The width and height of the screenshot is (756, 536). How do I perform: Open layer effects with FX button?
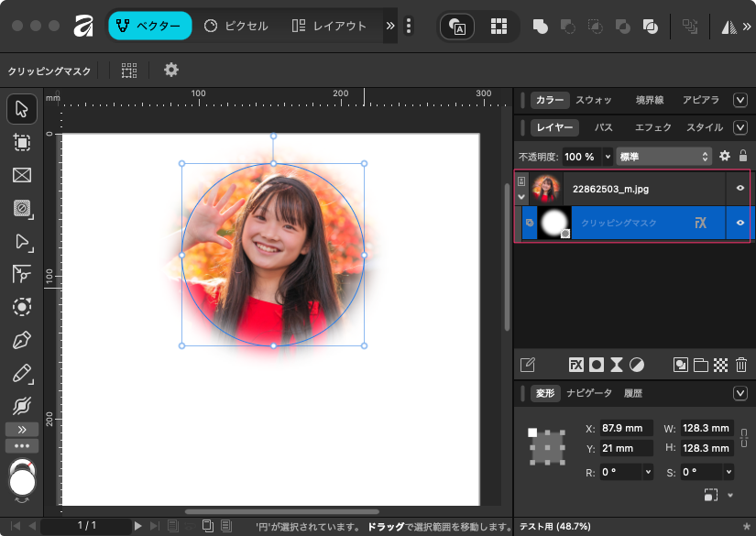click(x=575, y=365)
